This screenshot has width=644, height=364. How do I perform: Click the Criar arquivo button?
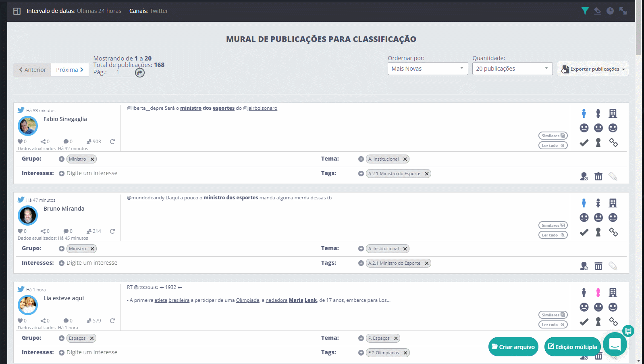pos(513,347)
